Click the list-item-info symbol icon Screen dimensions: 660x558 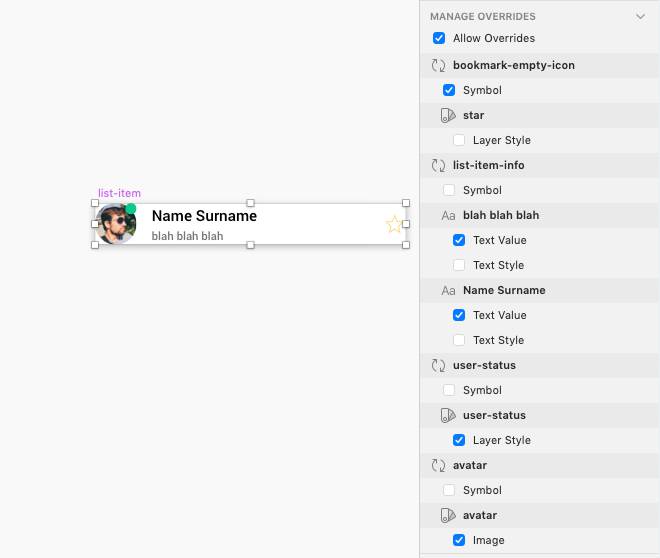tap(438, 165)
